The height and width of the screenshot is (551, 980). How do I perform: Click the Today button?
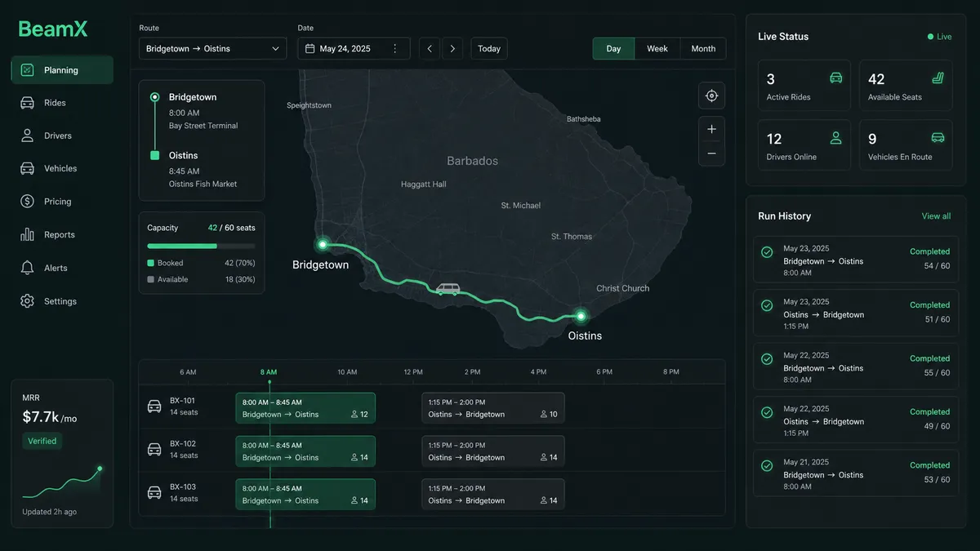click(489, 48)
